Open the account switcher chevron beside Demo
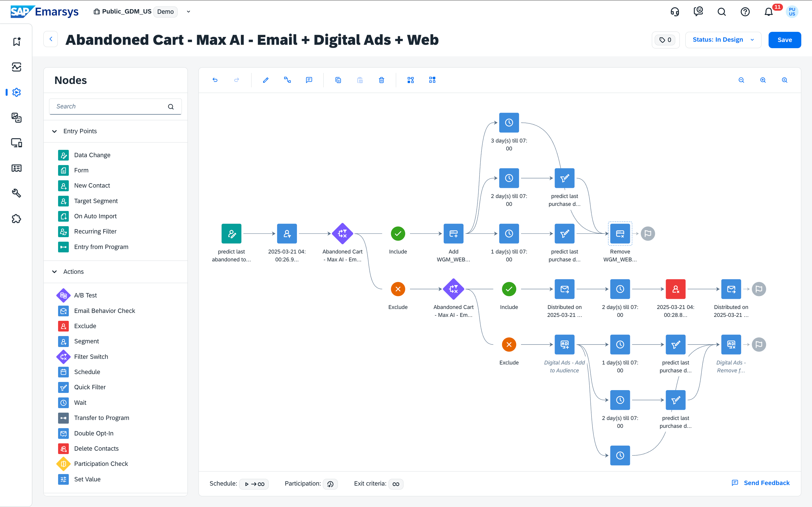Image resolution: width=812 pixels, height=507 pixels. (189, 12)
